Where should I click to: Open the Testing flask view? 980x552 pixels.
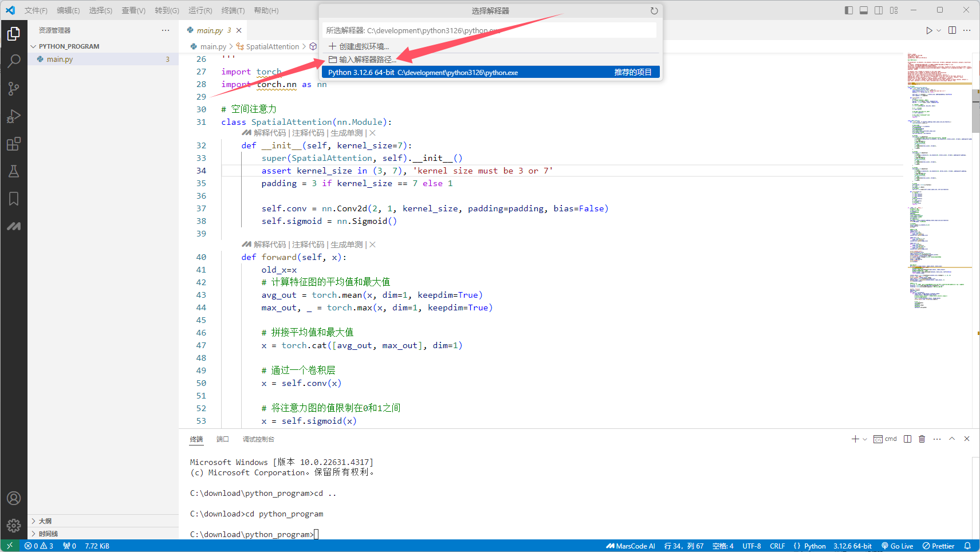pyautogui.click(x=14, y=171)
